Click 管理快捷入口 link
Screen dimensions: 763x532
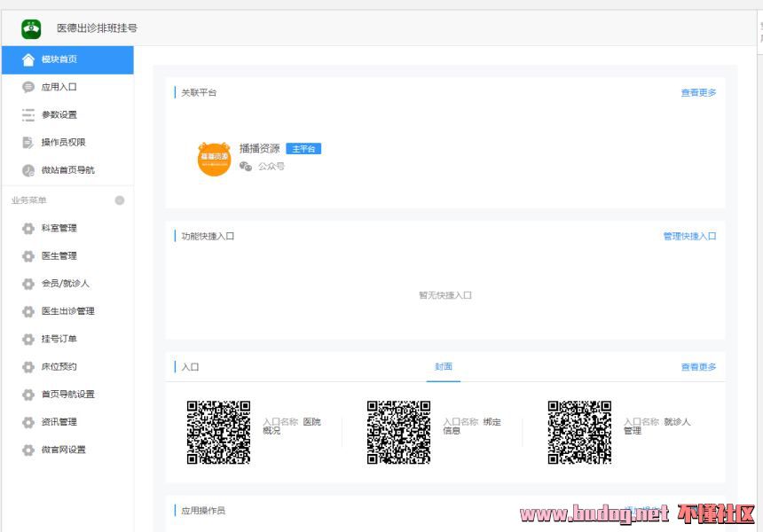(x=689, y=237)
